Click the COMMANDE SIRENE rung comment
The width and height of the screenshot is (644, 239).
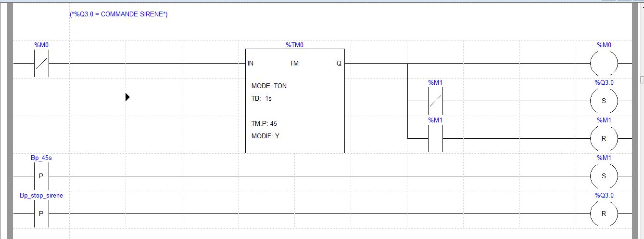[x=118, y=14]
